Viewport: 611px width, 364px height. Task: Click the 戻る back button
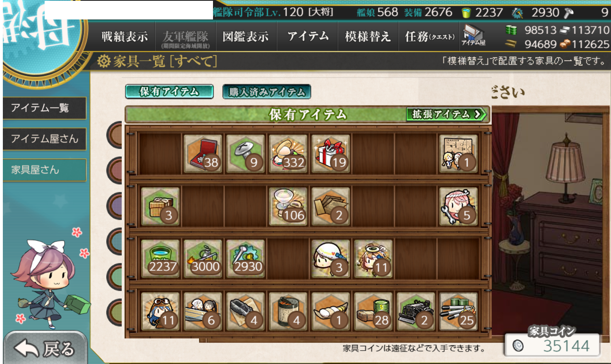click(x=45, y=348)
